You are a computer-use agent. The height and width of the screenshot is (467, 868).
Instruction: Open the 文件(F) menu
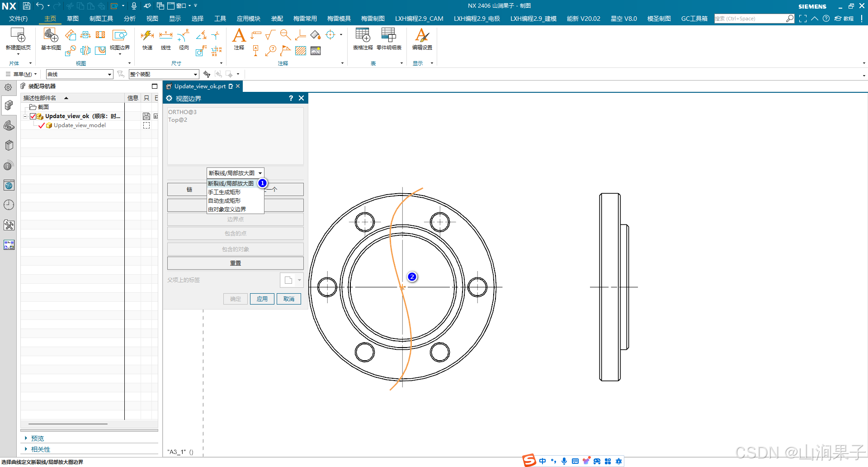18,19
